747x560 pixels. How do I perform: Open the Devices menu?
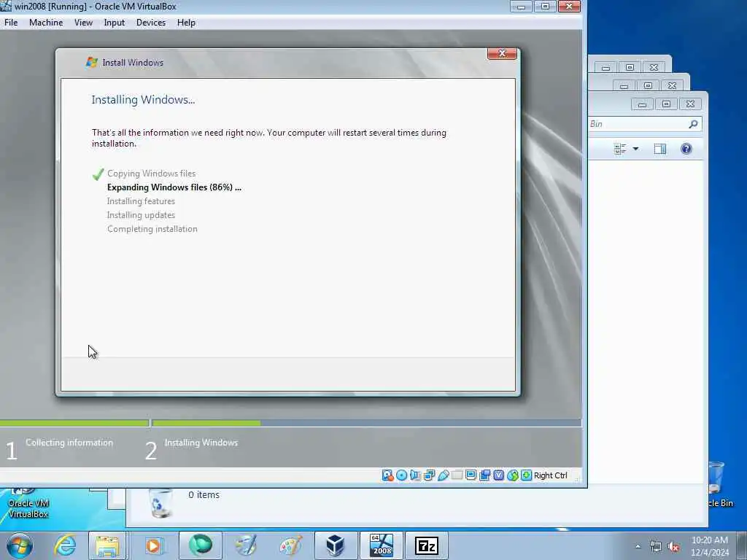click(151, 23)
